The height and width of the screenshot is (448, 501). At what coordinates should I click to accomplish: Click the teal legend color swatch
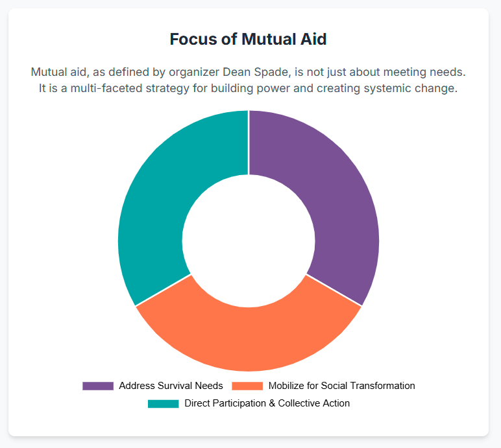tap(163, 403)
